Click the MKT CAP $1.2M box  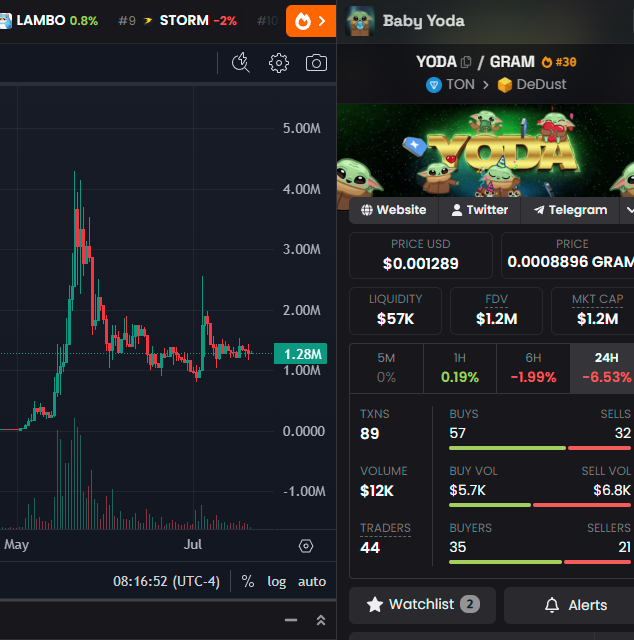[x=593, y=311]
